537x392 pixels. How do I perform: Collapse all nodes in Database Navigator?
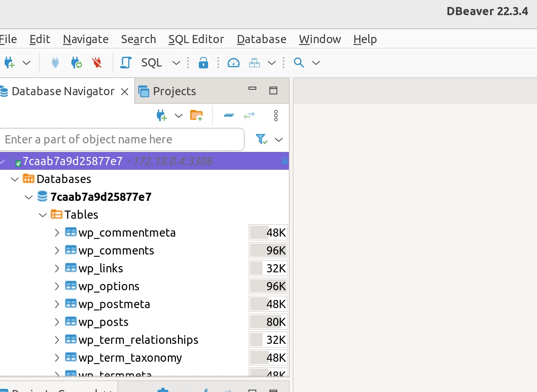click(x=228, y=115)
